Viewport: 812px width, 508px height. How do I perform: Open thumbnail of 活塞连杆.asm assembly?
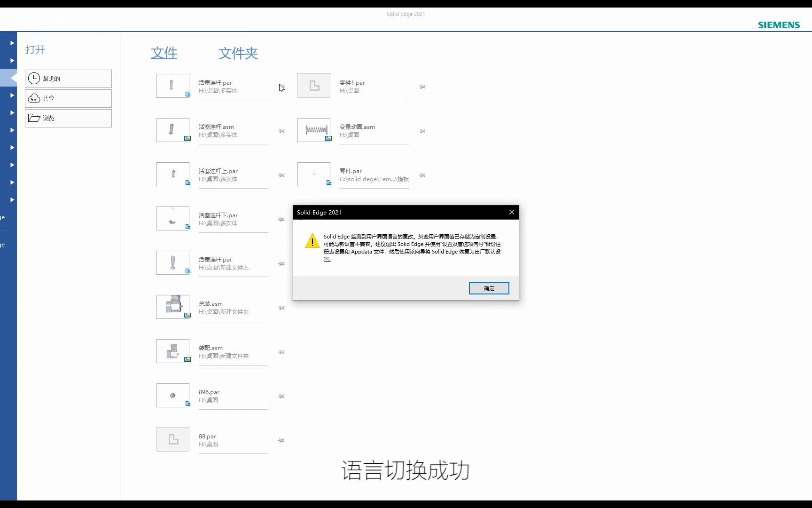173,130
